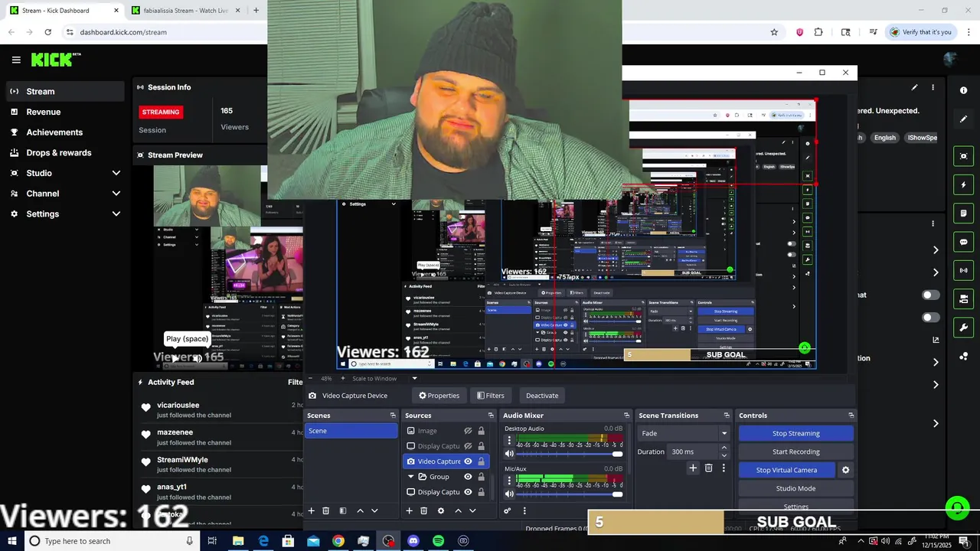Toggle lock on Video Capture source
980x551 pixels.
(x=481, y=461)
